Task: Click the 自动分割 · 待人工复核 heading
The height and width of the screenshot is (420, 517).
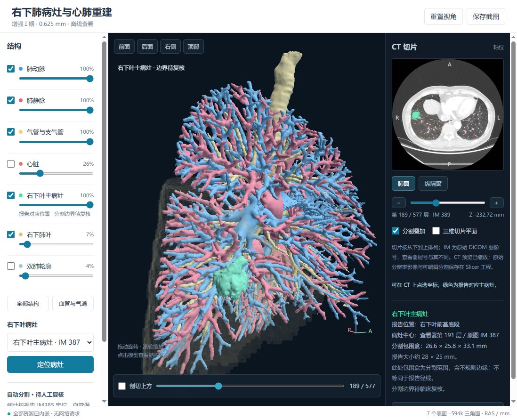Action: tap(36, 394)
